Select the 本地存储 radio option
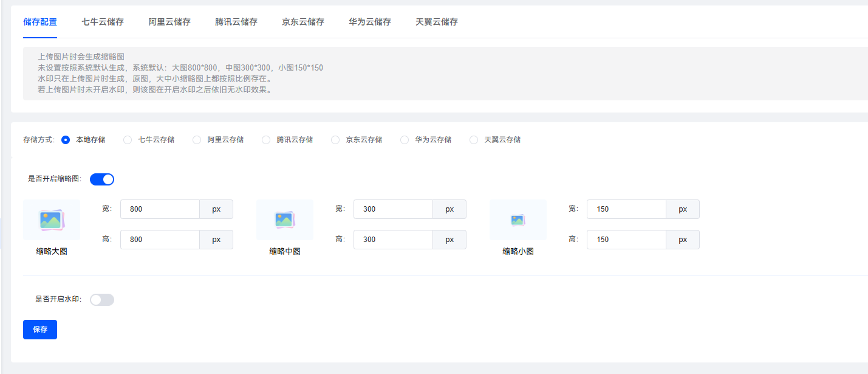Screen dimensions: 868x374 pyautogui.click(x=66, y=140)
